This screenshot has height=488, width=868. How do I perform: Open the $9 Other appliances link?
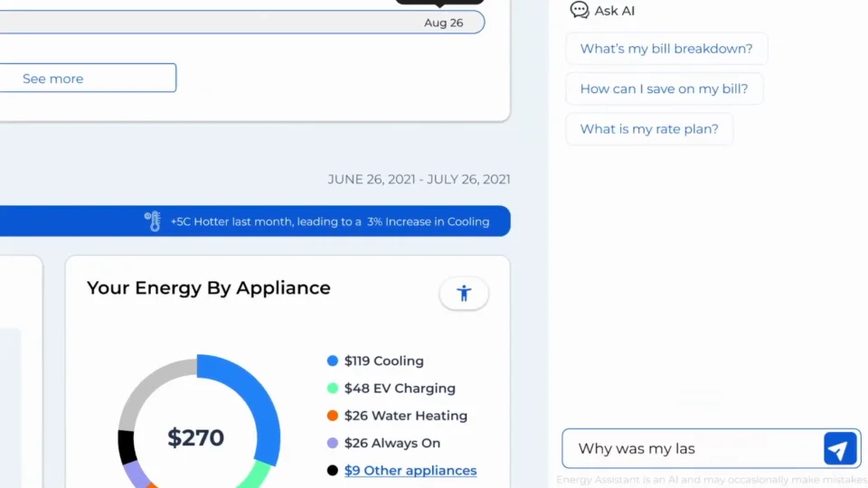[x=410, y=470]
